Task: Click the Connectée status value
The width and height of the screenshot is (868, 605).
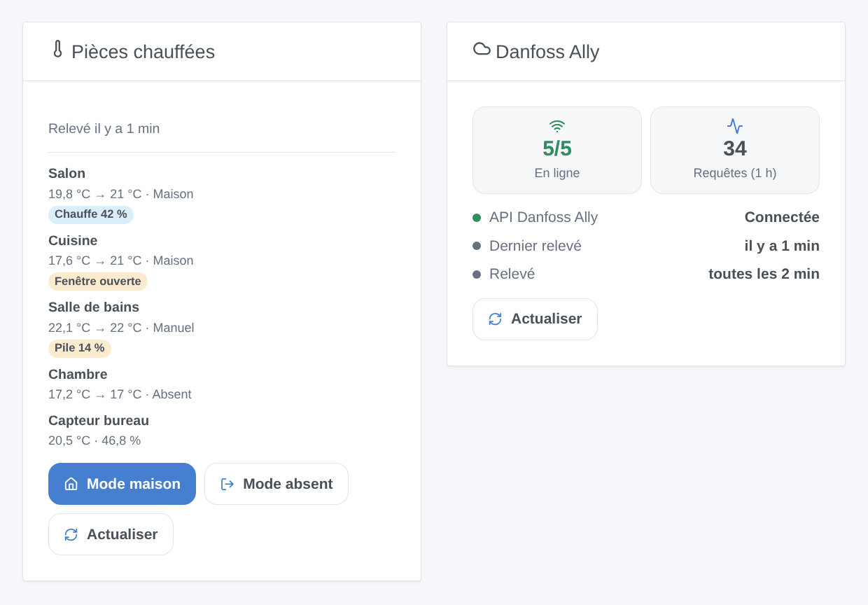Action: [x=782, y=218]
